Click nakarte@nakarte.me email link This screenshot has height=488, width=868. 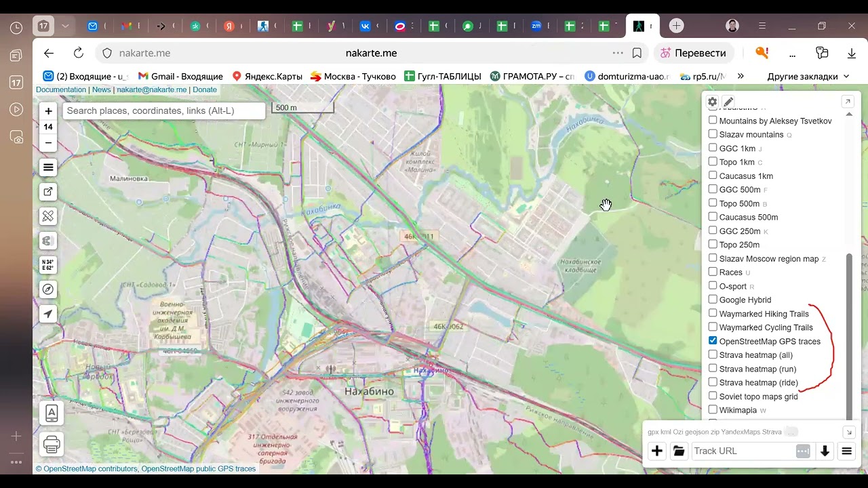point(152,89)
